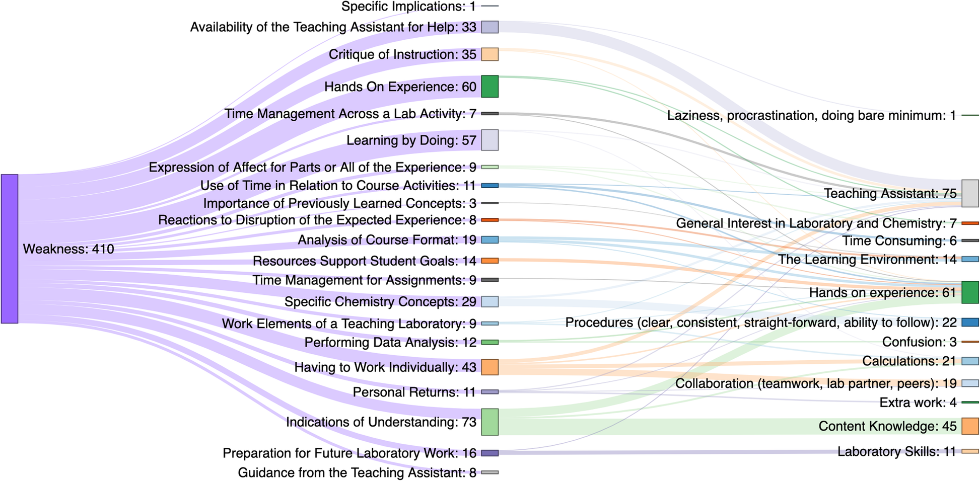
Task: Click the Expression of Affect node
Action: coord(489,167)
